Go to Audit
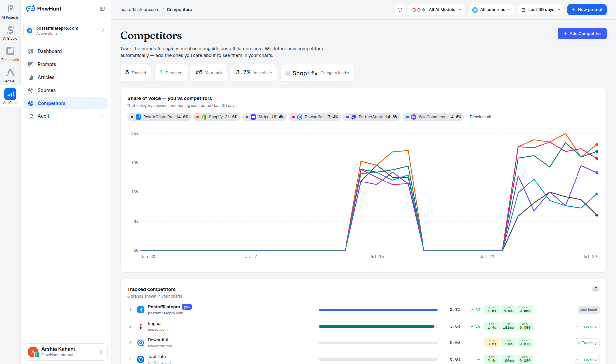This screenshot has width=616, height=364. click(66, 116)
